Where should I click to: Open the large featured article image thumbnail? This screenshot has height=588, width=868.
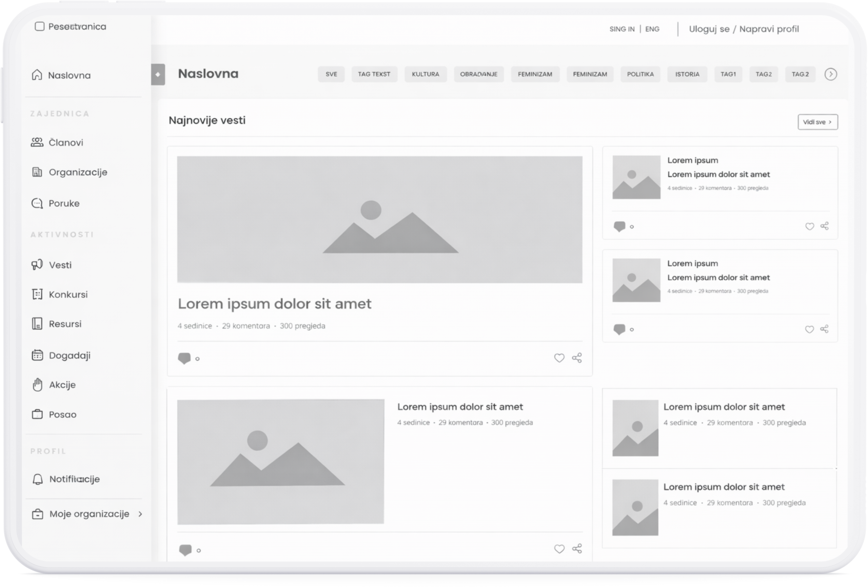[x=379, y=219]
